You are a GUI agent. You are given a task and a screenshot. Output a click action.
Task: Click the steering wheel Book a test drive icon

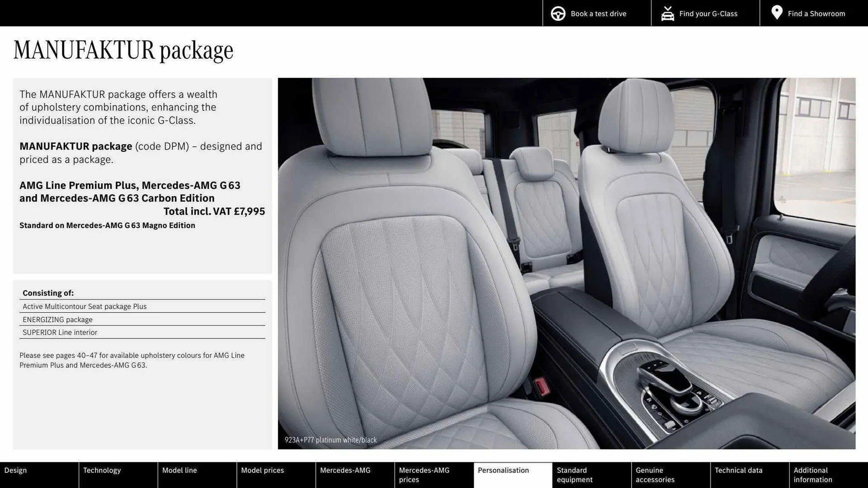[x=558, y=13]
